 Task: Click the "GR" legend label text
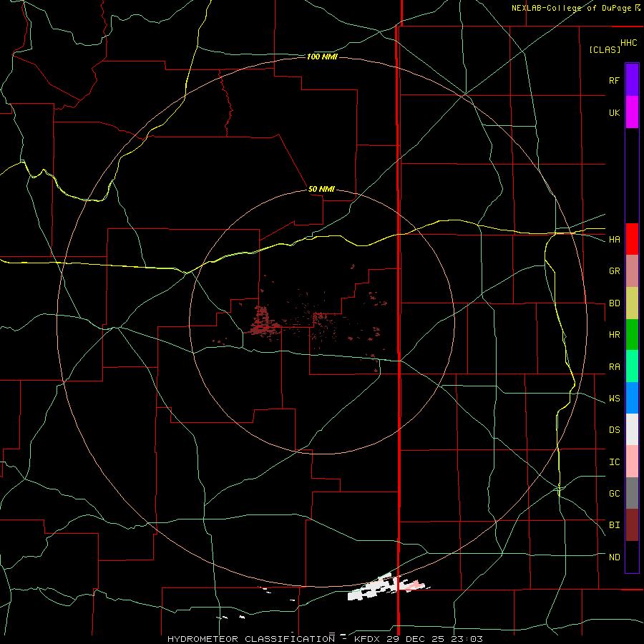pyautogui.click(x=615, y=271)
